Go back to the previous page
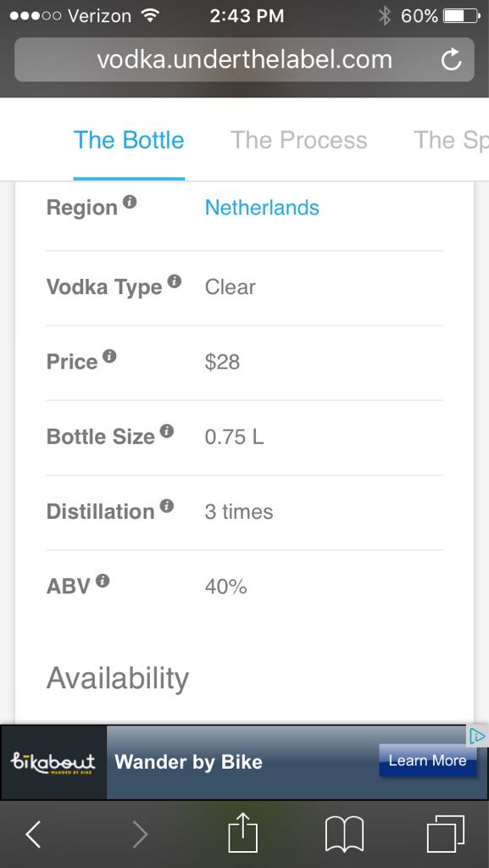The width and height of the screenshot is (489, 868). [x=32, y=834]
